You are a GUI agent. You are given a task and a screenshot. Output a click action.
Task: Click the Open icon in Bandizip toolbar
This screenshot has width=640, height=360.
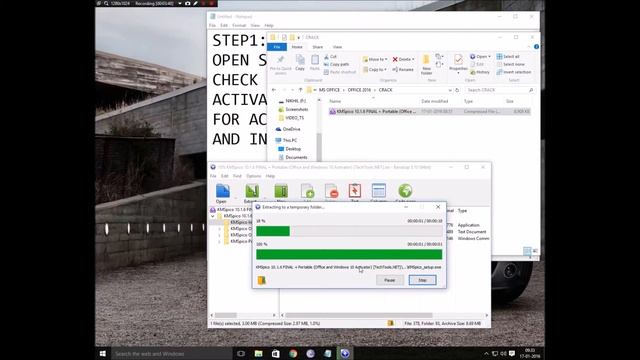(222, 191)
